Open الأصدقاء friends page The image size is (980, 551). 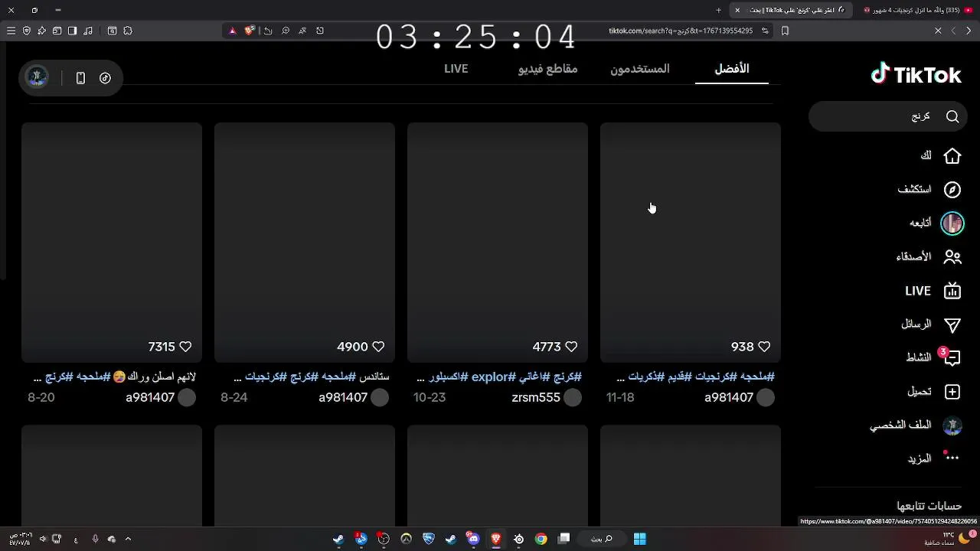929,256
